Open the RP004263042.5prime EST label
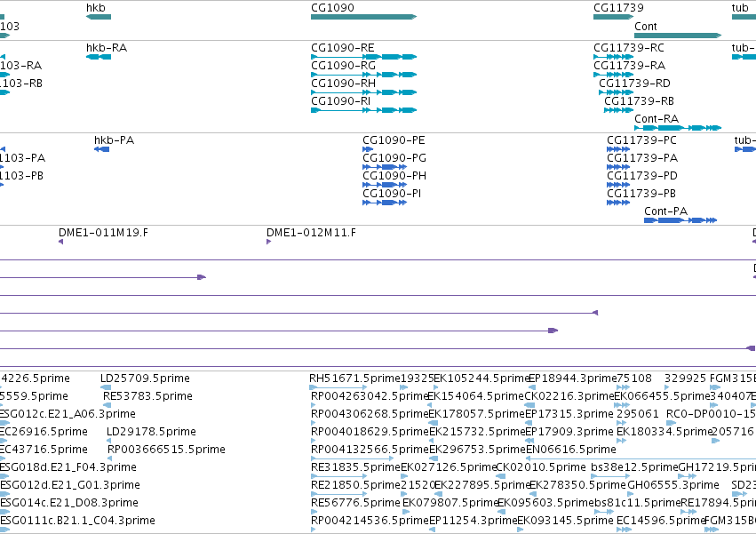 (370, 396)
